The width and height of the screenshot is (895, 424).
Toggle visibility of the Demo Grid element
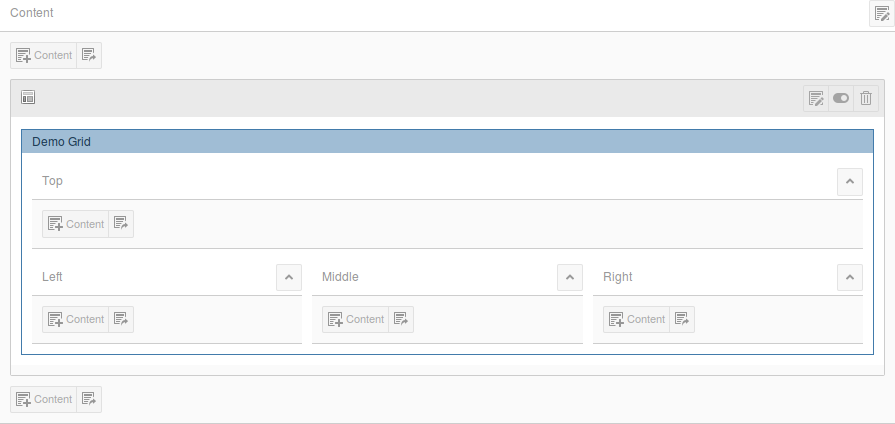pyautogui.click(x=841, y=98)
